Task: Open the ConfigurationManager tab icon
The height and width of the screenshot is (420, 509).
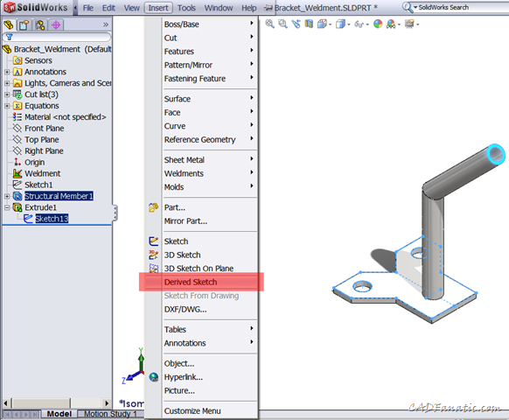Action: point(40,24)
